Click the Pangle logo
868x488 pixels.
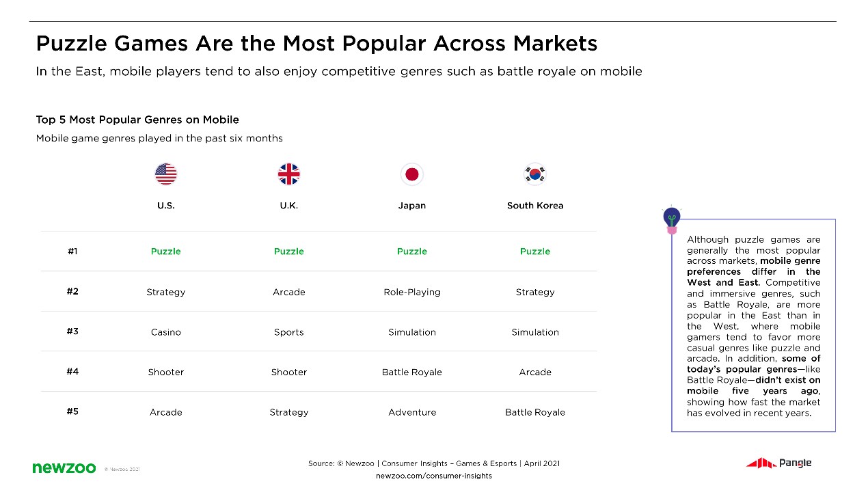tap(779, 463)
